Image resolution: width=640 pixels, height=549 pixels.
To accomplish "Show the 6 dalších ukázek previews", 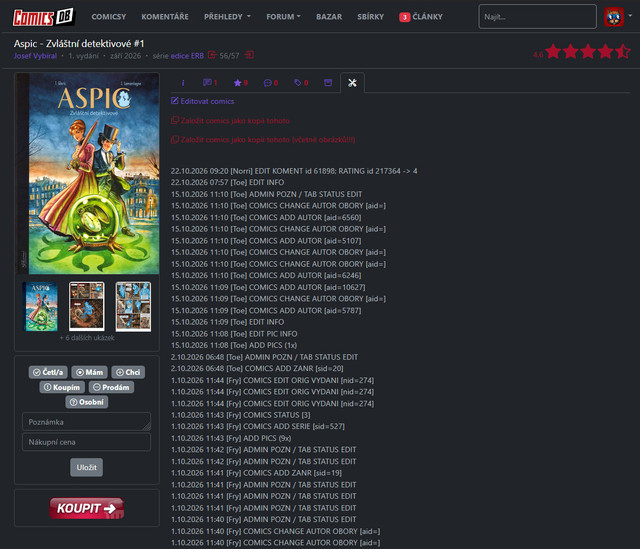I will click(87, 338).
